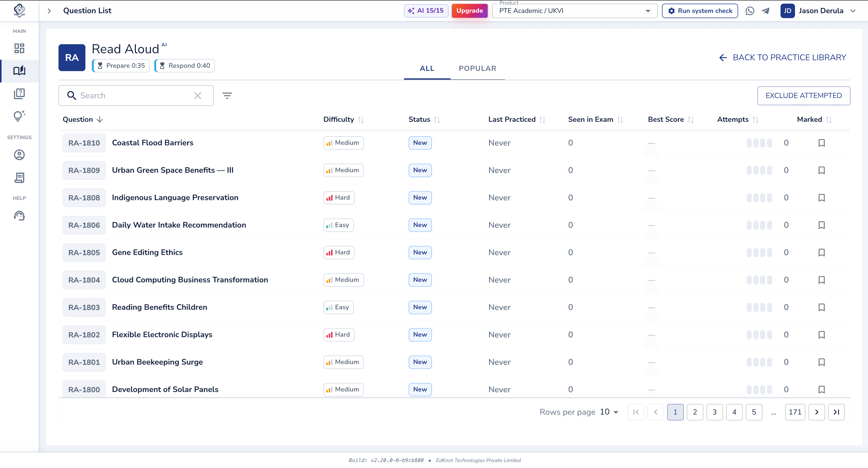Click attempts progress bars for RA-1810
868x468 pixels.
click(759, 143)
